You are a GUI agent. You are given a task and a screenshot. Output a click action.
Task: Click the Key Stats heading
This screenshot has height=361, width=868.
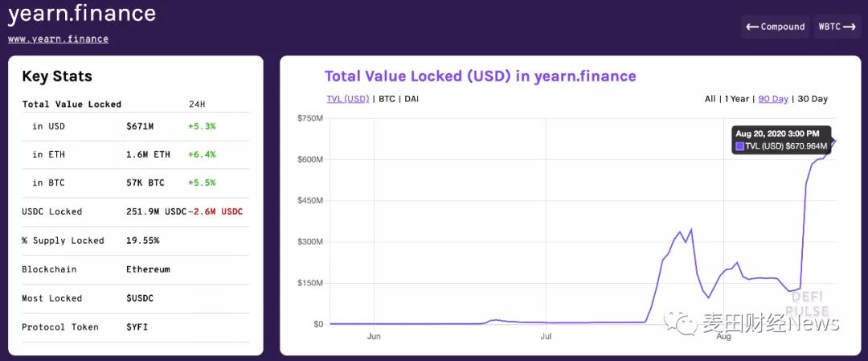click(57, 76)
